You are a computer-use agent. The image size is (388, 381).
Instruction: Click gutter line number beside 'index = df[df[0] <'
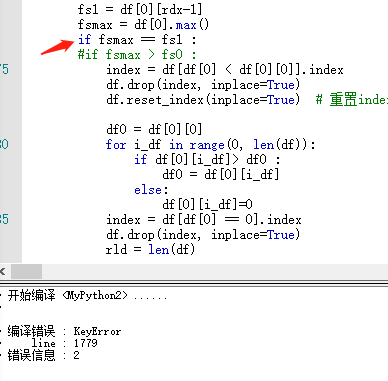pyautogui.click(x=4, y=70)
